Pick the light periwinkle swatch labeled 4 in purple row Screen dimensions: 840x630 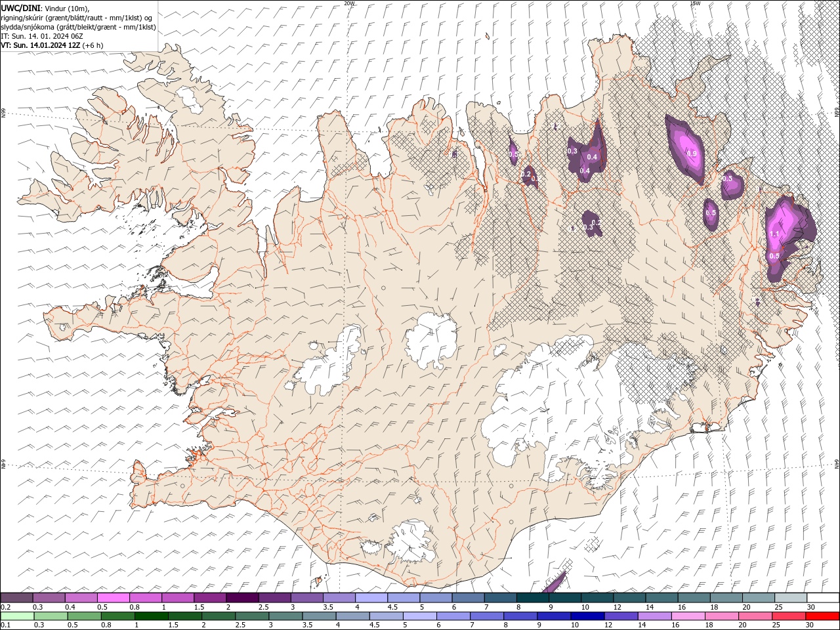(x=371, y=598)
